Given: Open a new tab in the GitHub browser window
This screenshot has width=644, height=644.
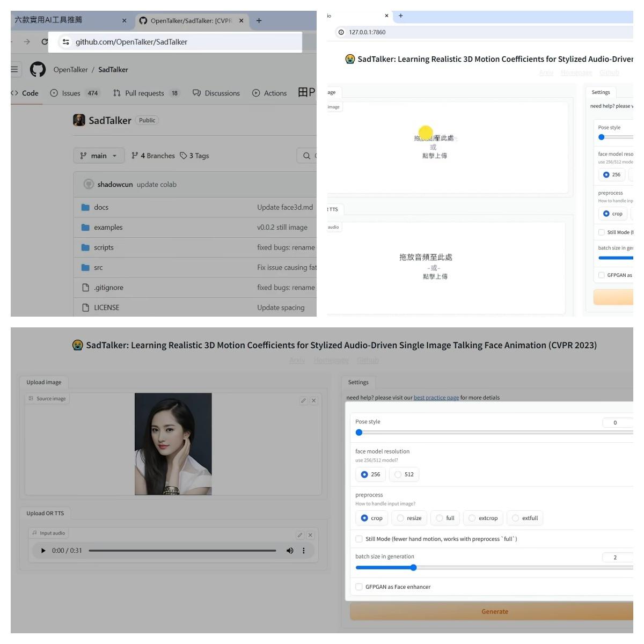Looking at the screenshot, I should coord(259,20).
